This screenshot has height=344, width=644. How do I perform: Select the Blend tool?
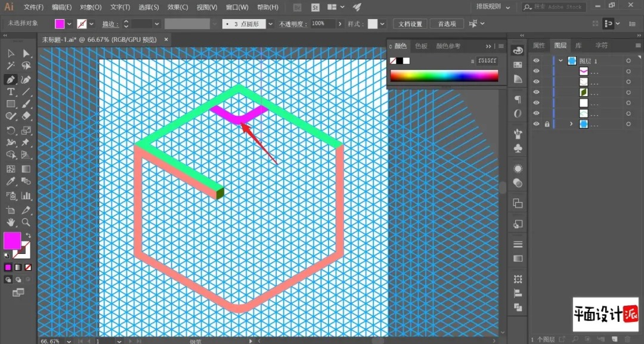[26, 181]
